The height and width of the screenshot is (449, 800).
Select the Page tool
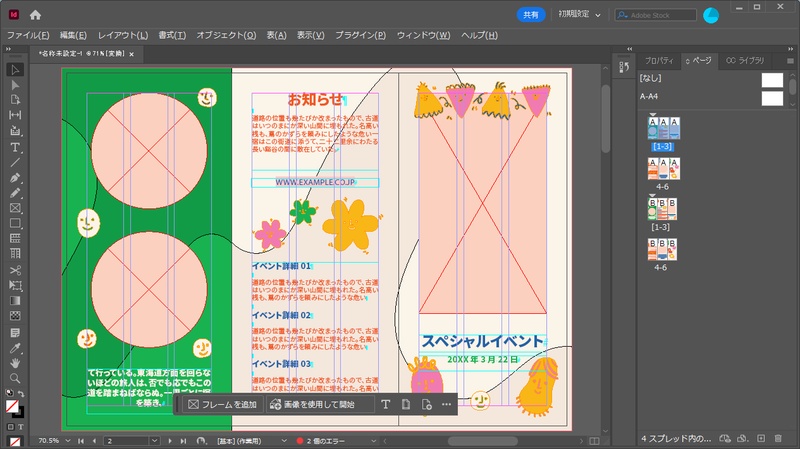pos(15,99)
